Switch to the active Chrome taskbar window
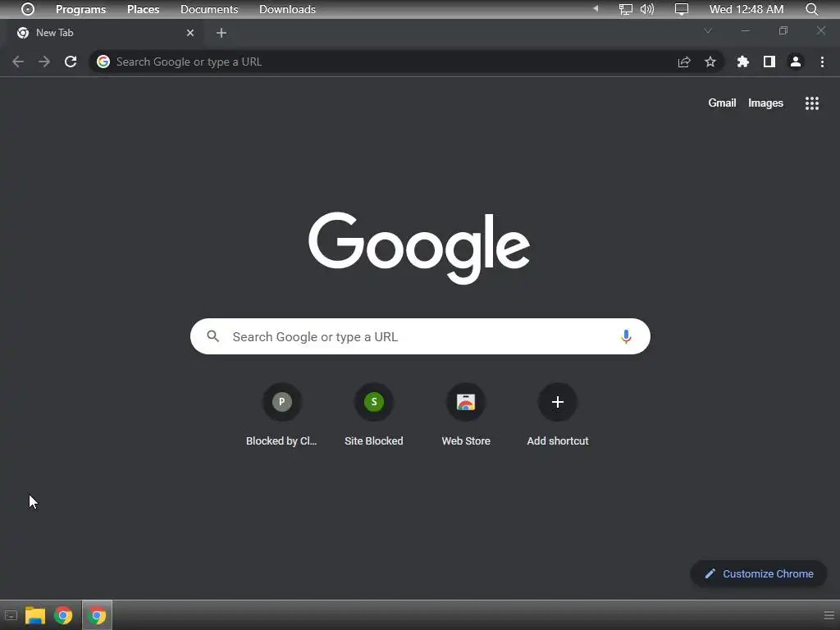 point(97,615)
